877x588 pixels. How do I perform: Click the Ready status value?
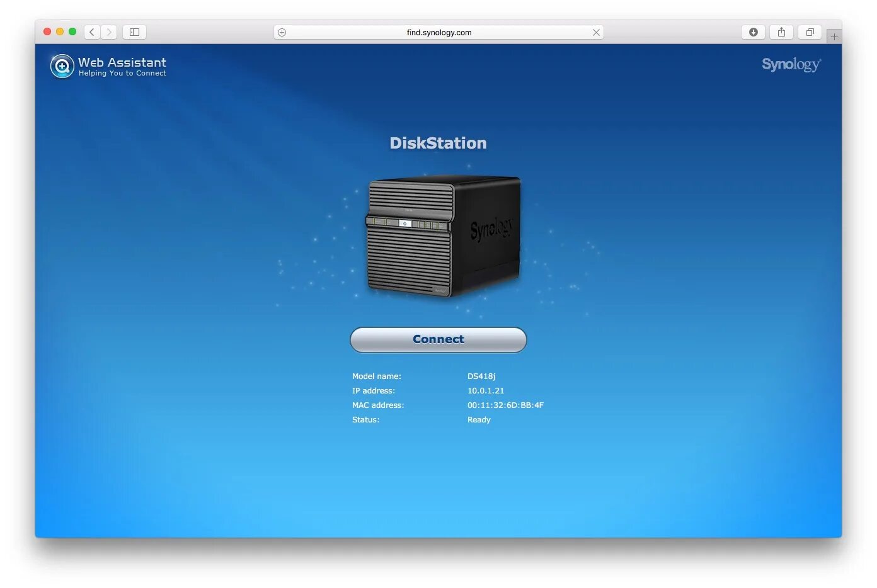click(479, 420)
